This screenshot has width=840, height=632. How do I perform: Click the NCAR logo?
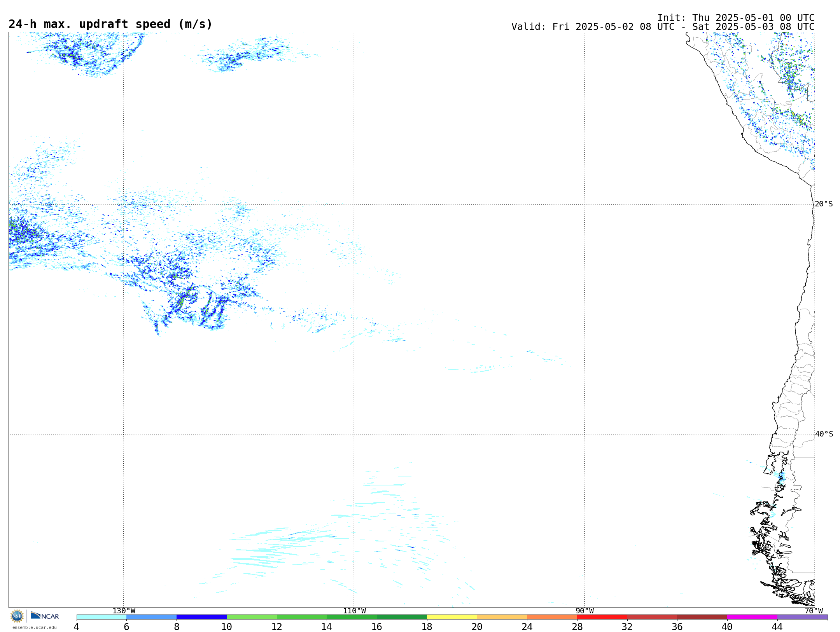(x=45, y=616)
